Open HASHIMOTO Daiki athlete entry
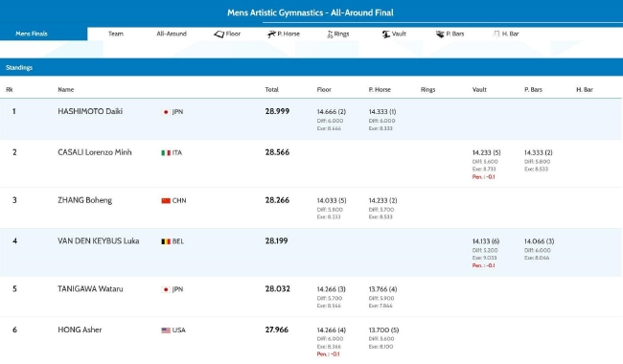623x364 pixels. 90,111
